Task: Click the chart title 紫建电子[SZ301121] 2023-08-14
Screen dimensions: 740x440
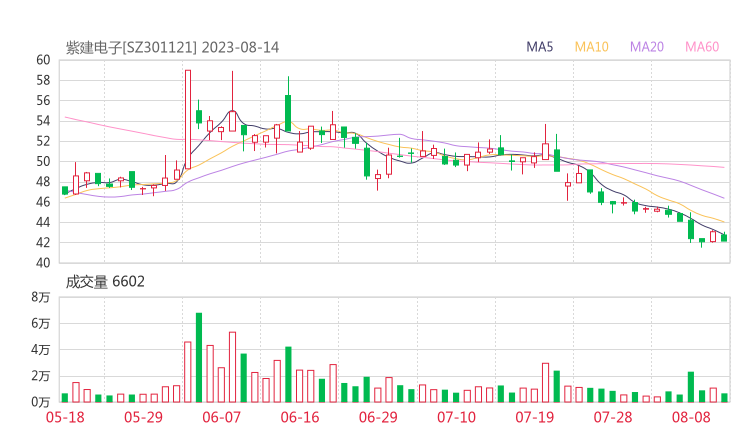Action: [x=172, y=48]
